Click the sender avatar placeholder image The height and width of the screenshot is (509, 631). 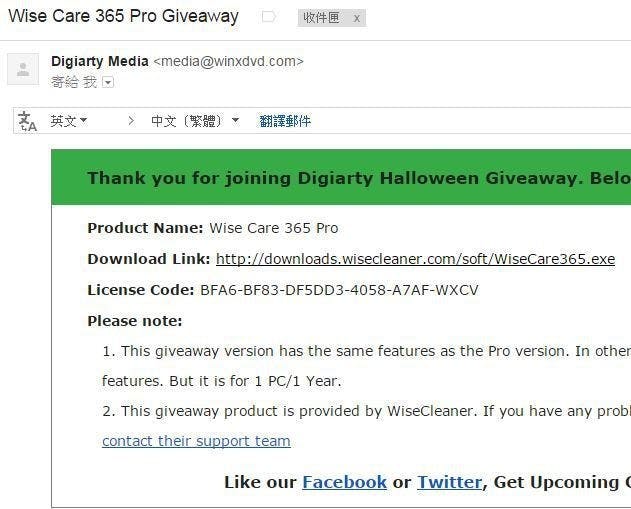pyautogui.click(x=23, y=69)
